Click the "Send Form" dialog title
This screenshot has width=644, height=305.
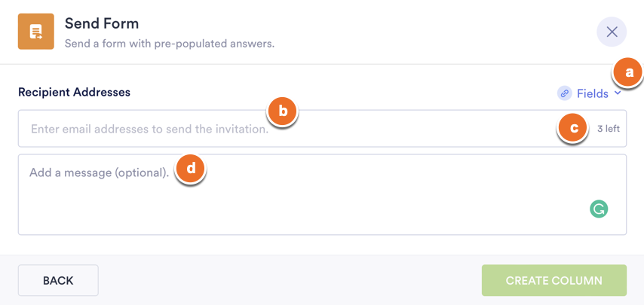[x=102, y=23]
